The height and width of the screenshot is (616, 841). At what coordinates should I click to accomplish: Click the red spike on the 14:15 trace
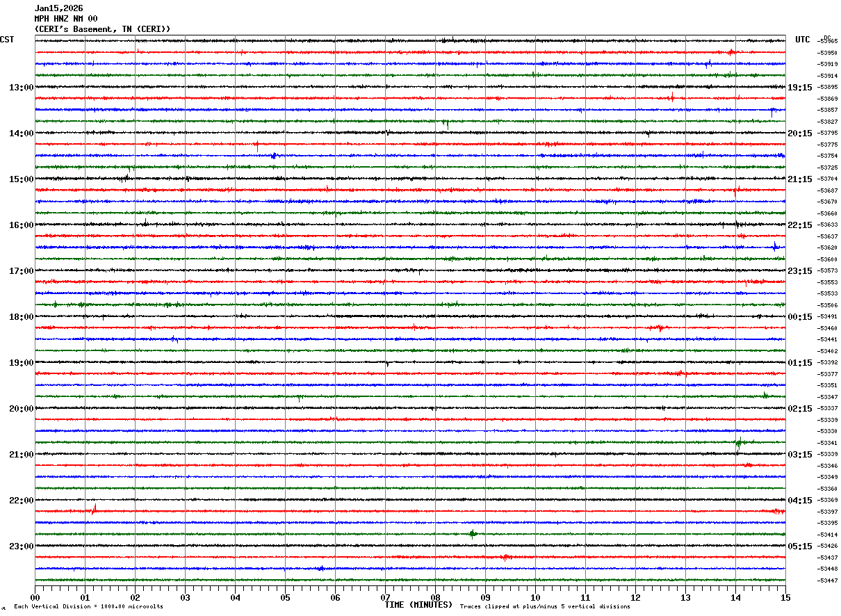[x=257, y=145]
